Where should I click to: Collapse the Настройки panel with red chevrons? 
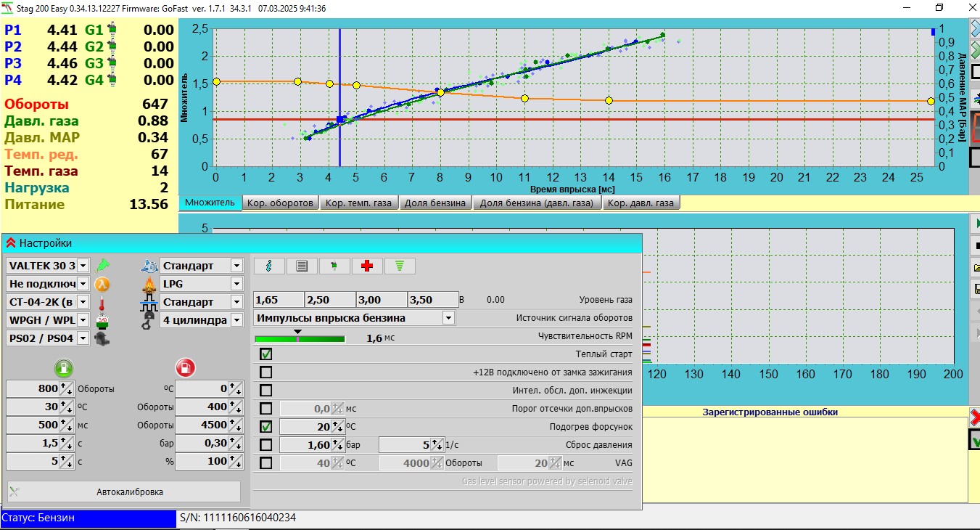click(x=11, y=243)
